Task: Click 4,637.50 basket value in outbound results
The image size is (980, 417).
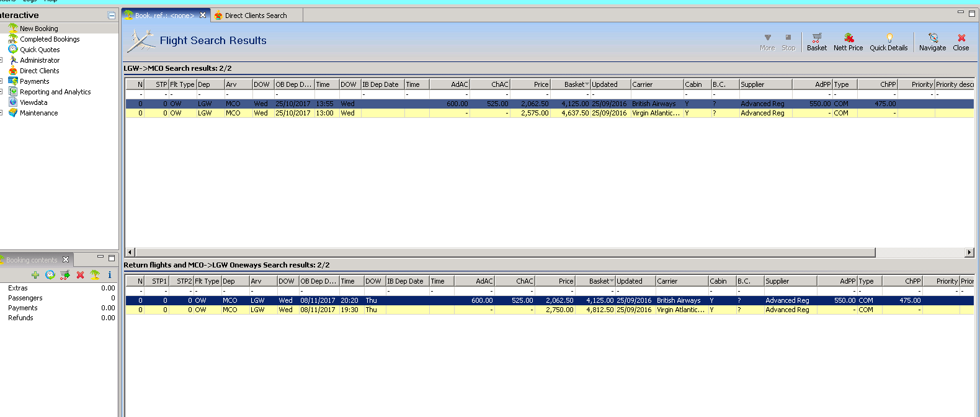Action: pos(575,113)
